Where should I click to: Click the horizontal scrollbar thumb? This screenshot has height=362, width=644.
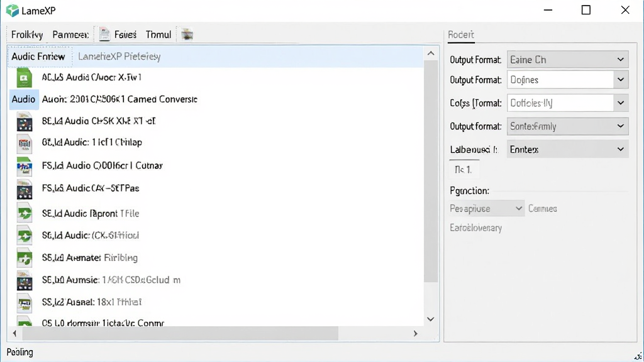(x=180, y=334)
